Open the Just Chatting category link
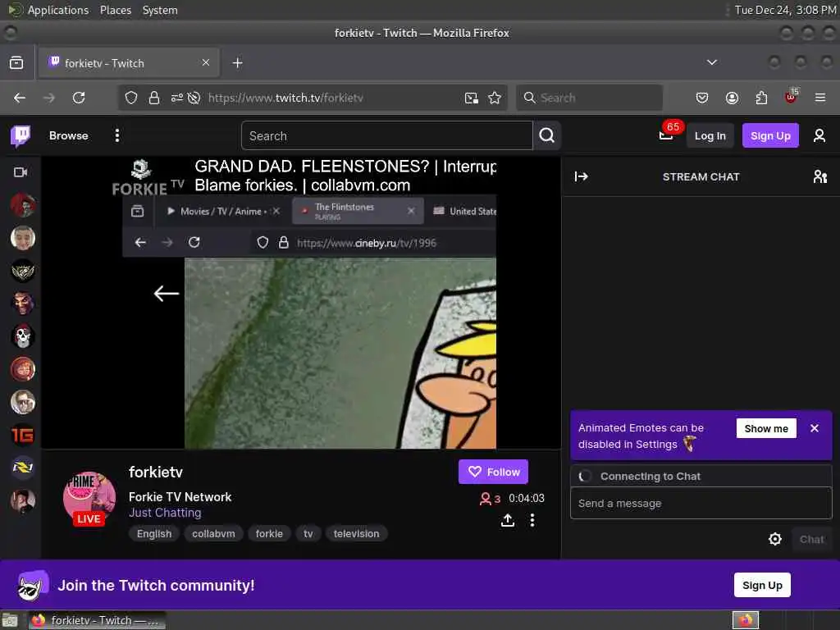The width and height of the screenshot is (840, 630). [165, 513]
